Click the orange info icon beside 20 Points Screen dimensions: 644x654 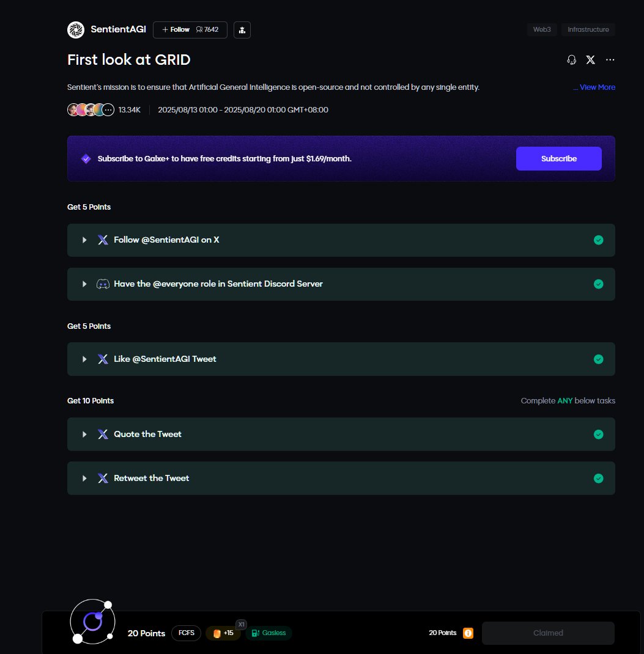tap(468, 633)
